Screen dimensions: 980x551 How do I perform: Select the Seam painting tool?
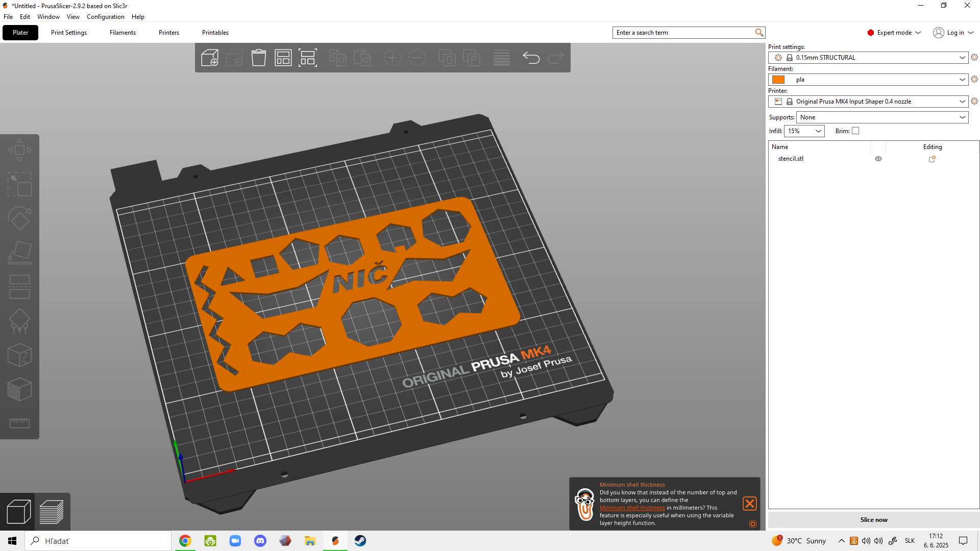tap(19, 355)
